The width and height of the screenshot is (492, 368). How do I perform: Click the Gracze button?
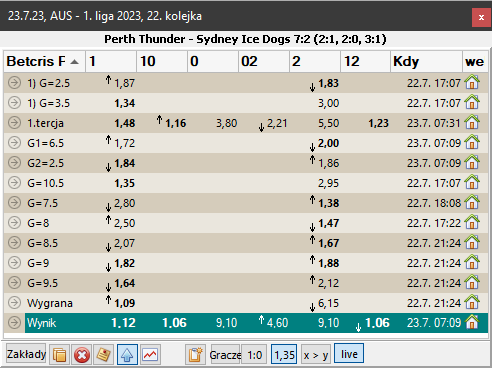(x=226, y=354)
